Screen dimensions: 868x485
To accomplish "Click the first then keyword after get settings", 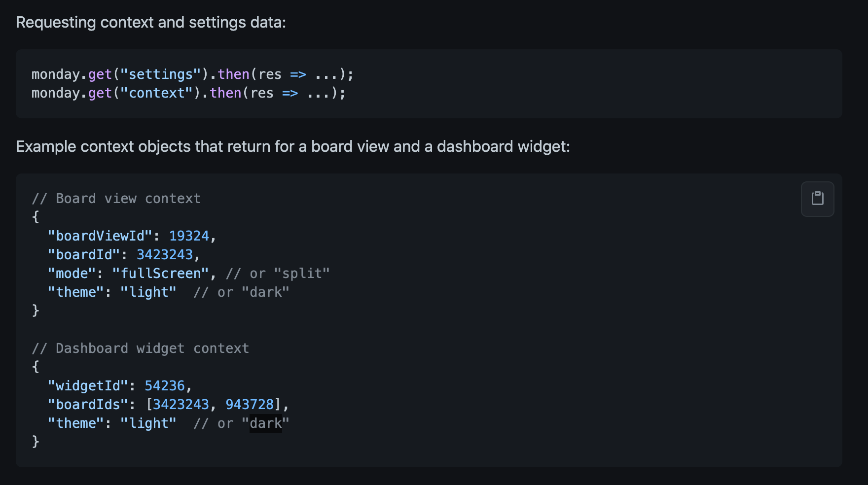I will 233,74.
